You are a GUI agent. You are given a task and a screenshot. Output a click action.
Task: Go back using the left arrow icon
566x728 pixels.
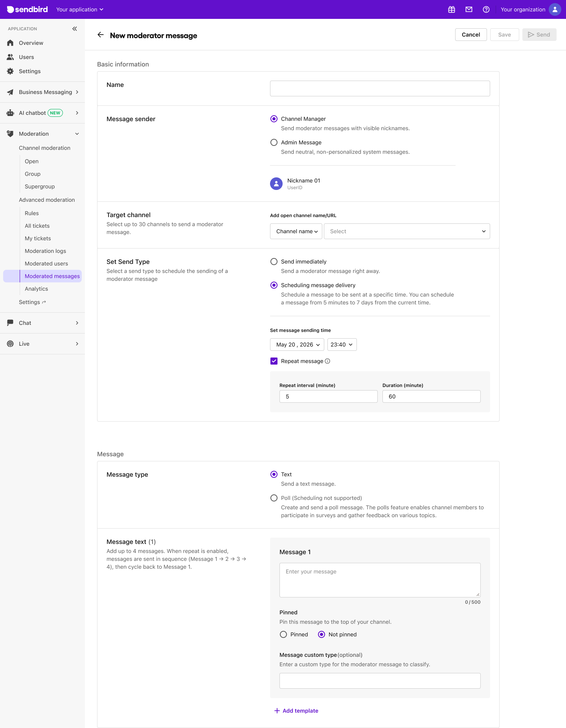coord(101,35)
